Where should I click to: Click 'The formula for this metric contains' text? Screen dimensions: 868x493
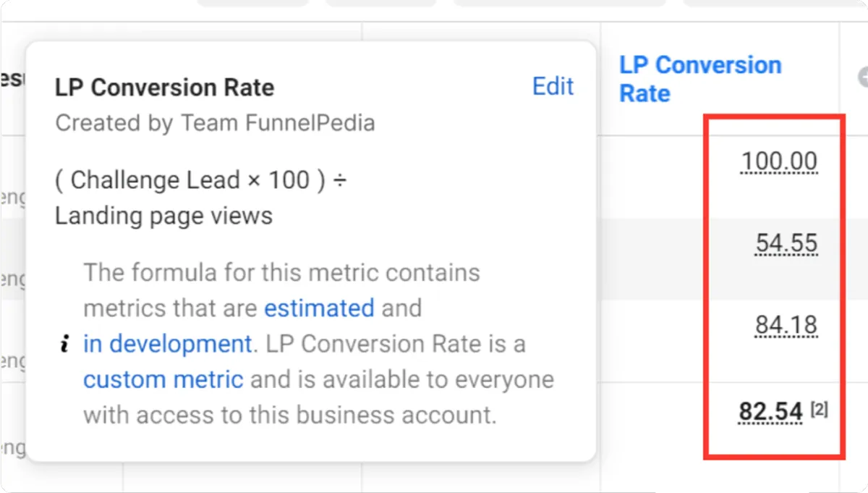281,273
